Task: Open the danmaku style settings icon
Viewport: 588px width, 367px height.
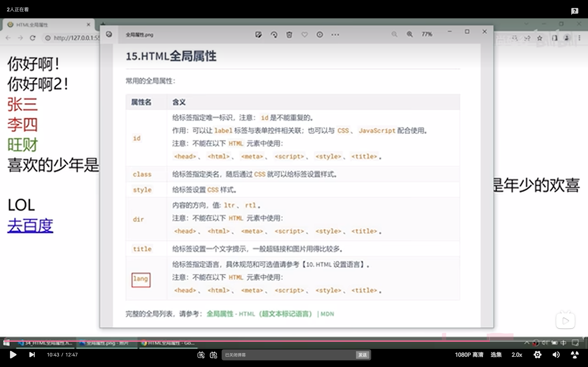Action: click(x=213, y=355)
